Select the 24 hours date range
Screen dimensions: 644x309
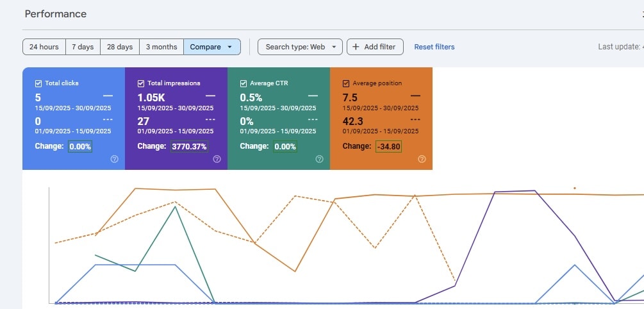point(44,47)
